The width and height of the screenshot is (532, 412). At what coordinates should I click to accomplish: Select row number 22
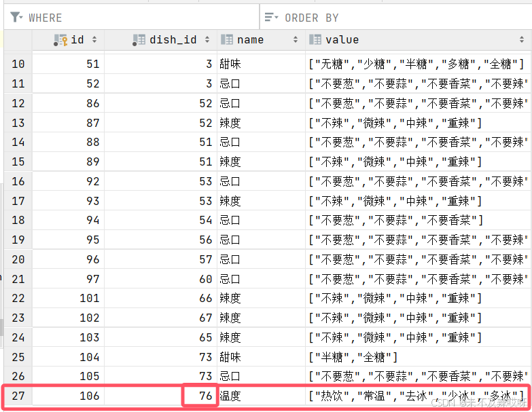(18, 299)
